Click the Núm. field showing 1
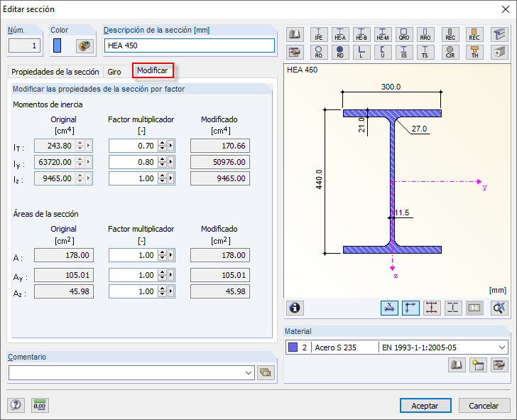This screenshot has height=420, width=517. [x=24, y=45]
